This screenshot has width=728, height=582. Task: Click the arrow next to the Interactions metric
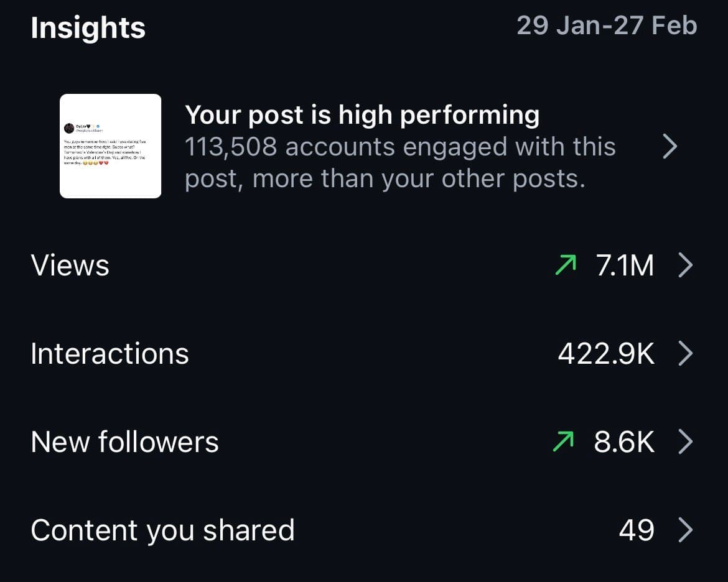tap(686, 353)
